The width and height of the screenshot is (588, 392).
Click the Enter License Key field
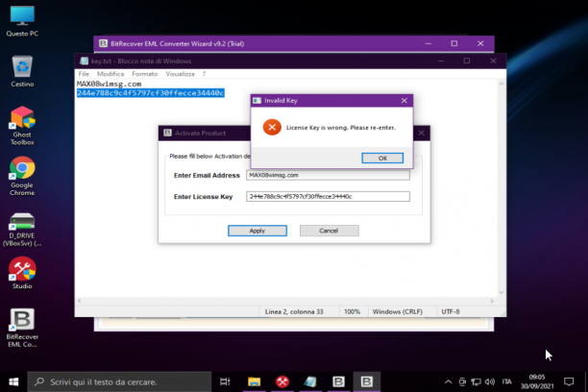point(328,197)
